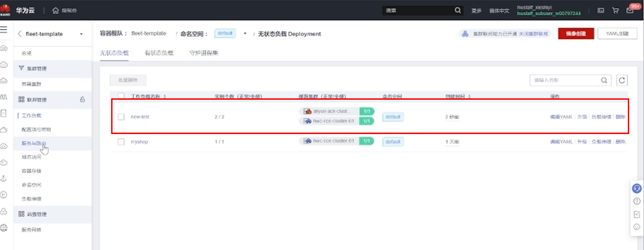The height and width of the screenshot is (250, 644).
Task: Open the hwstaff_xieshiyi account menu
Action: (x=549, y=10)
